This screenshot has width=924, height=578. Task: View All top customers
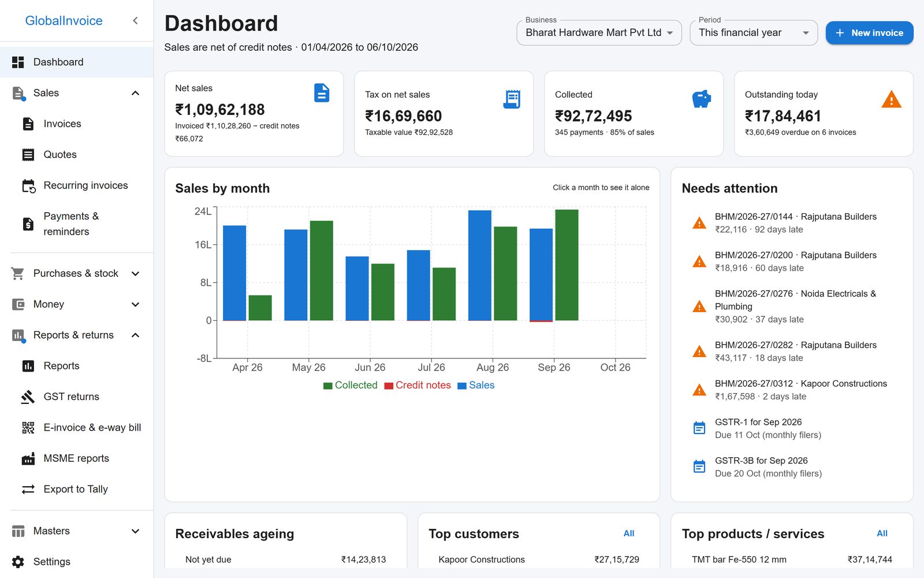coord(629,533)
